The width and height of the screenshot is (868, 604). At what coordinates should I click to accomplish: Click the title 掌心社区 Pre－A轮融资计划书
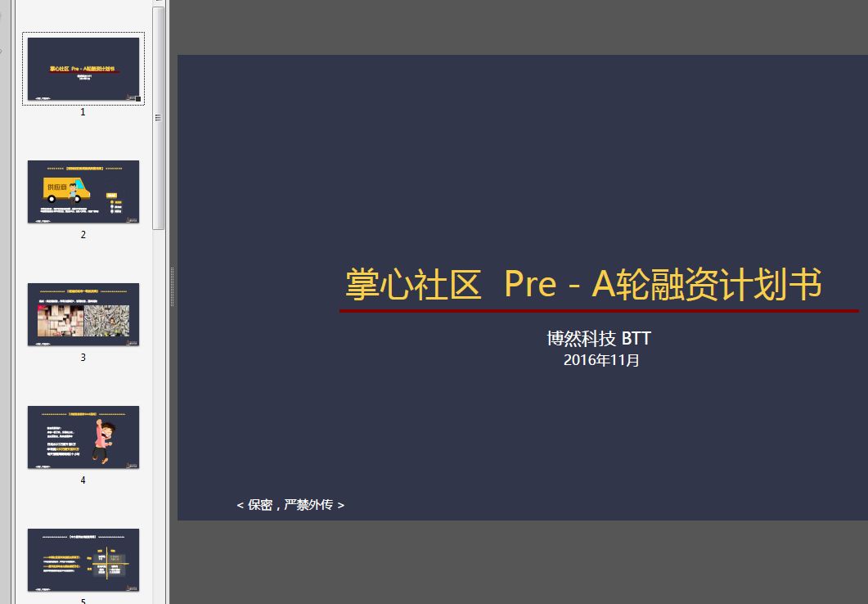pos(583,285)
